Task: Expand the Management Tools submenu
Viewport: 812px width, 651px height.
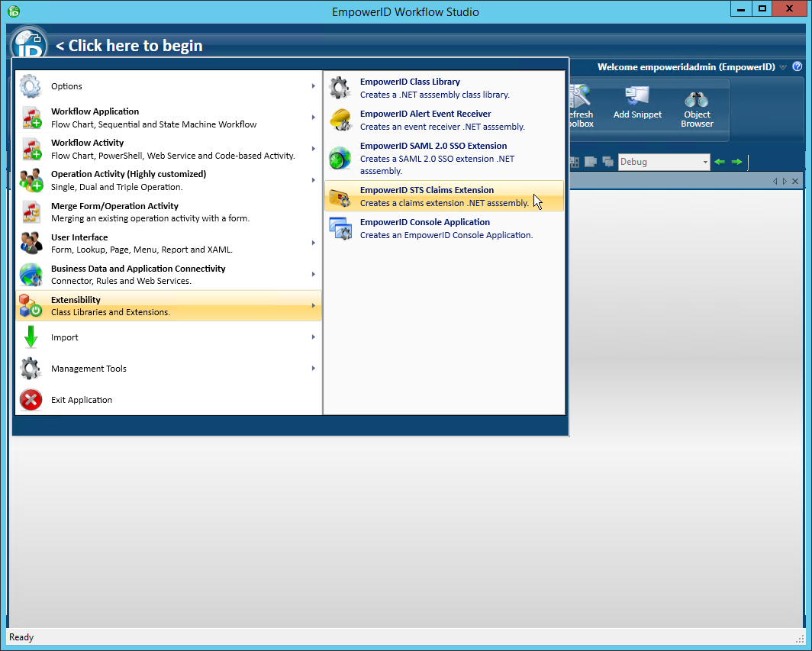Action: tap(313, 369)
